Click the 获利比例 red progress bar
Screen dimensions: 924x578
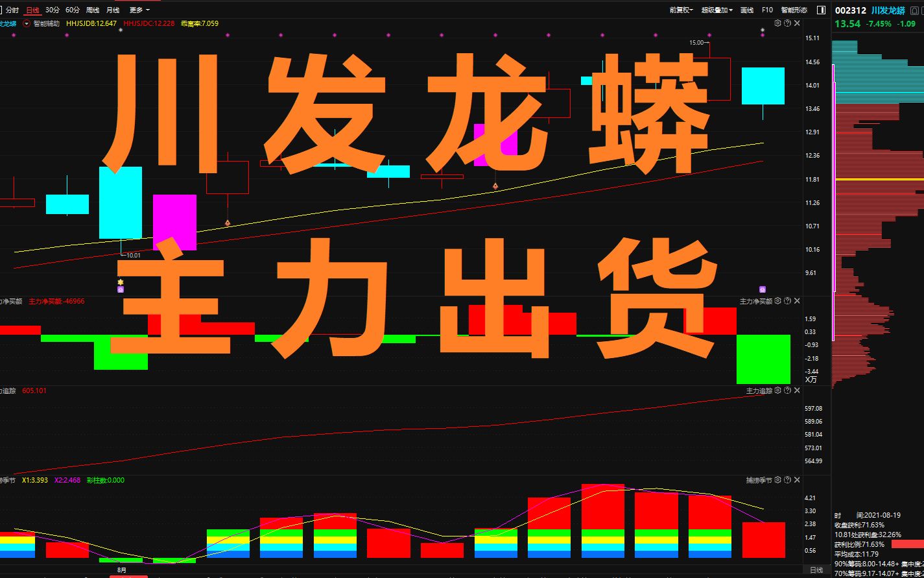click(x=908, y=544)
